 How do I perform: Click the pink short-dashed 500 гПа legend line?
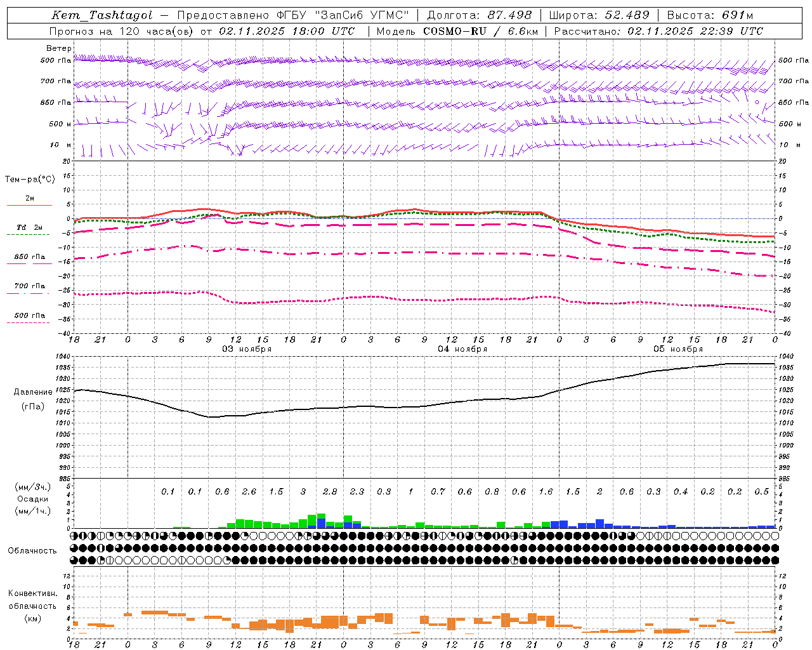click(x=28, y=322)
